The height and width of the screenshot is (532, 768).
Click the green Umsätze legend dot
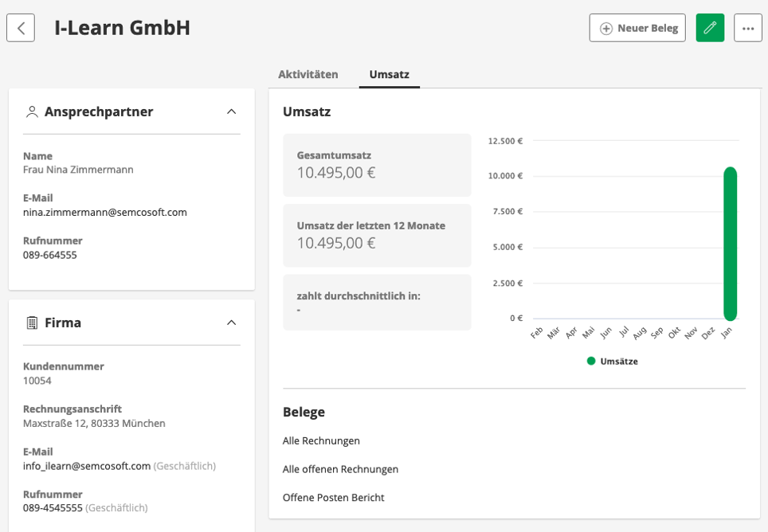(x=591, y=362)
